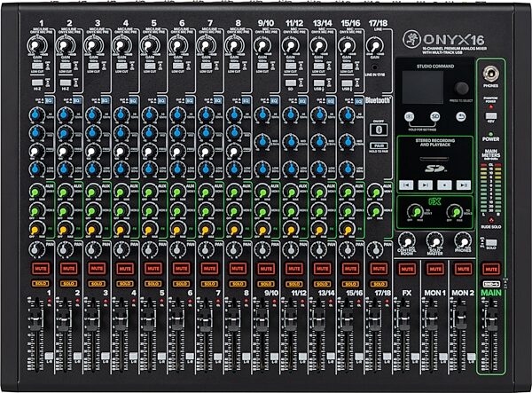The width and height of the screenshot is (532, 393).
Task: Toggle the 48V phantom power switch
Action: (490, 116)
